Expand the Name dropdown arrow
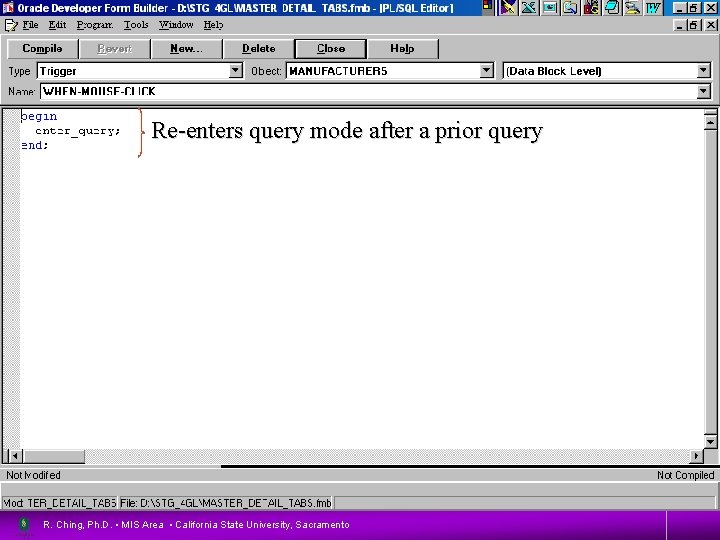This screenshot has height=540, width=720. click(703, 91)
